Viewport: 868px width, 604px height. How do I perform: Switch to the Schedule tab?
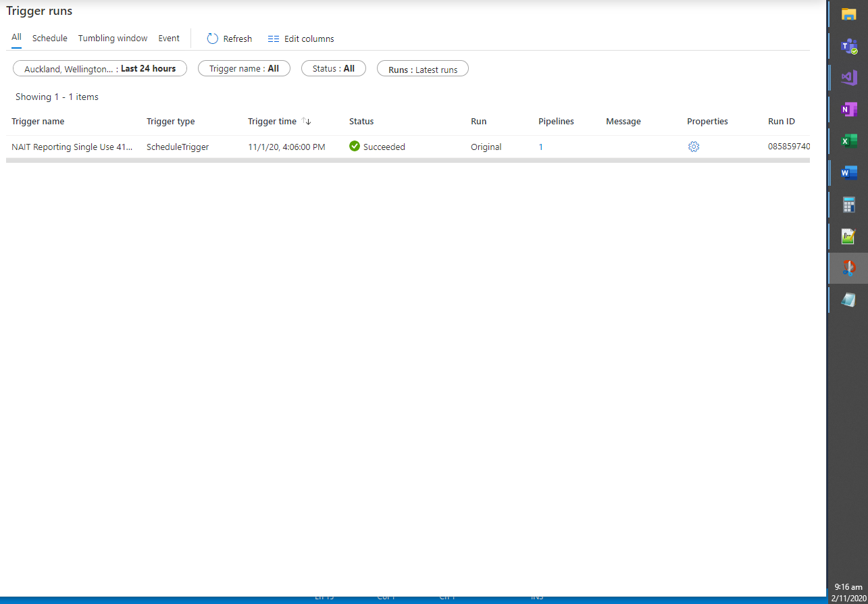tap(50, 39)
